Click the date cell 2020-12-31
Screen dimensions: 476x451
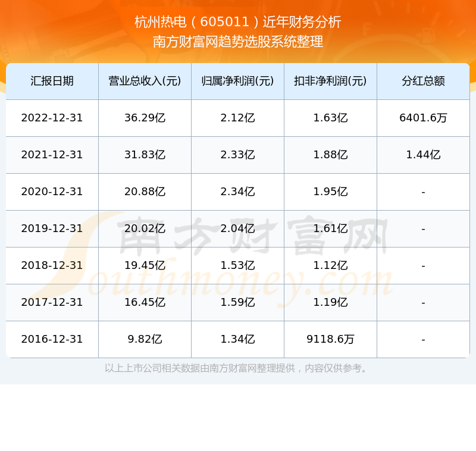tap(52, 192)
